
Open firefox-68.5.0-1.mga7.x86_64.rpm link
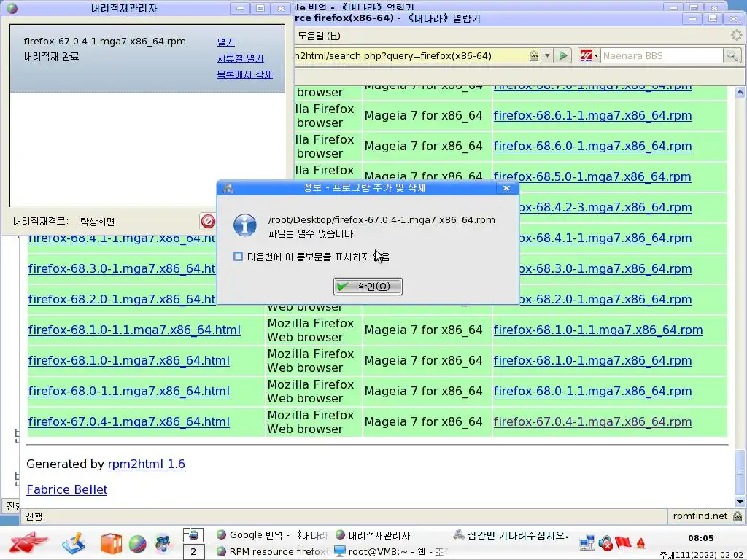(592, 176)
